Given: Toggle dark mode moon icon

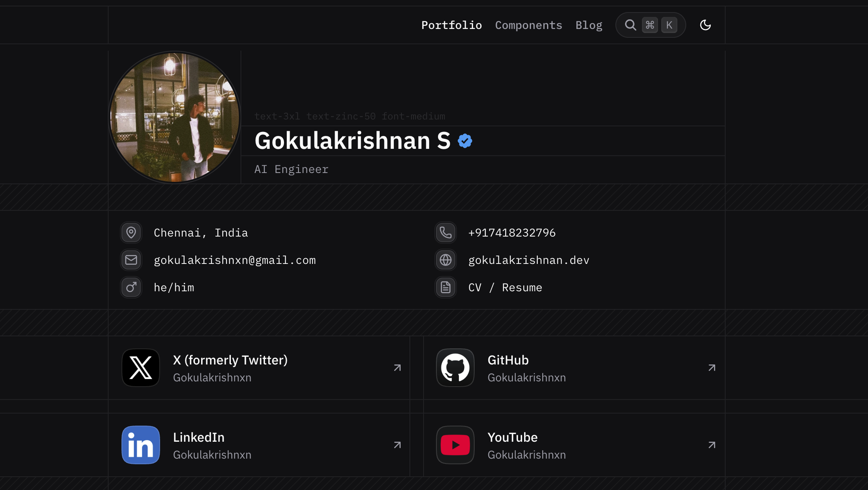Looking at the screenshot, I should tap(705, 25).
